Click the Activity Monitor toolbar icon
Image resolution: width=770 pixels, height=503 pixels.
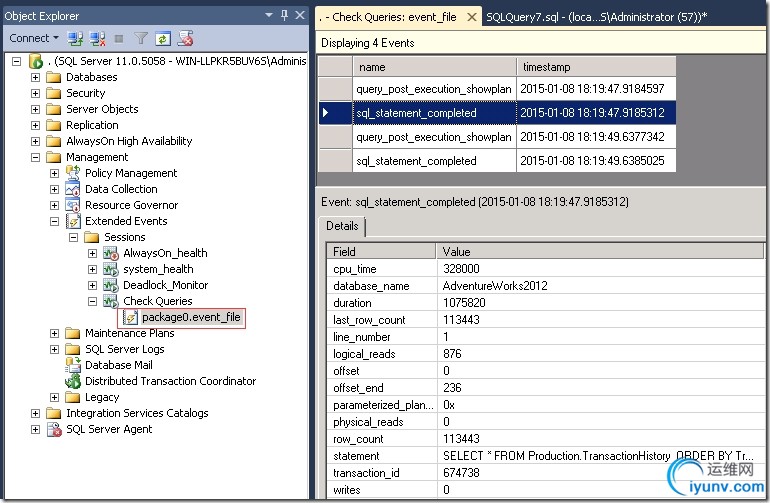click(x=185, y=38)
